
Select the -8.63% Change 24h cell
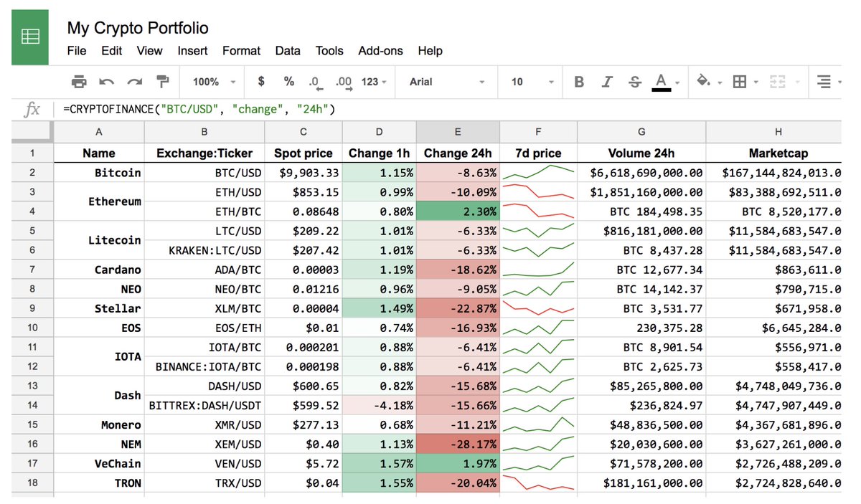[458, 173]
